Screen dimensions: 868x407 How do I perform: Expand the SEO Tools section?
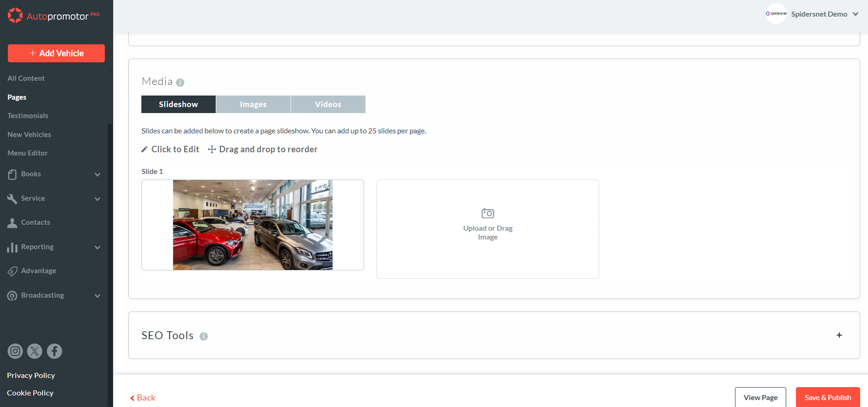[839, 335]
